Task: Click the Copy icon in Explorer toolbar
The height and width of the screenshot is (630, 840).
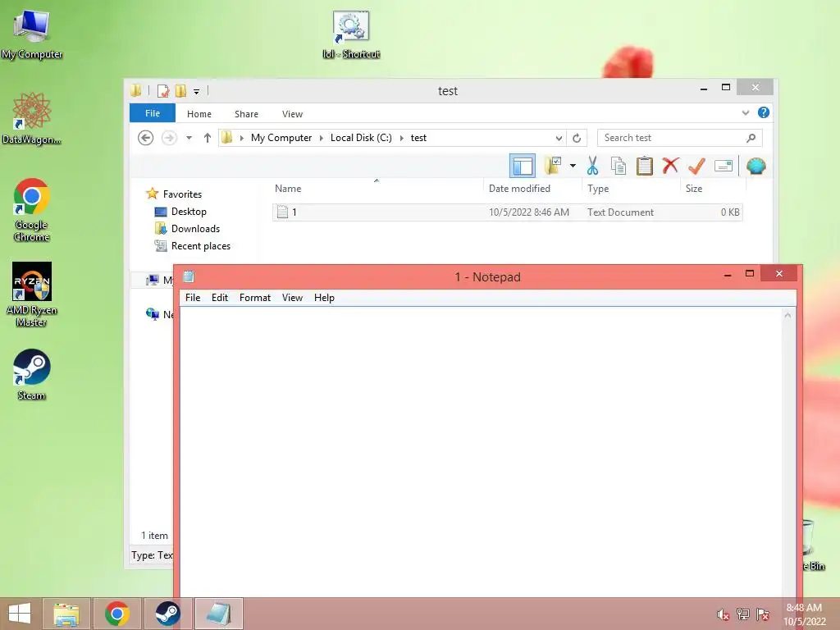Action: coord(619,166)
